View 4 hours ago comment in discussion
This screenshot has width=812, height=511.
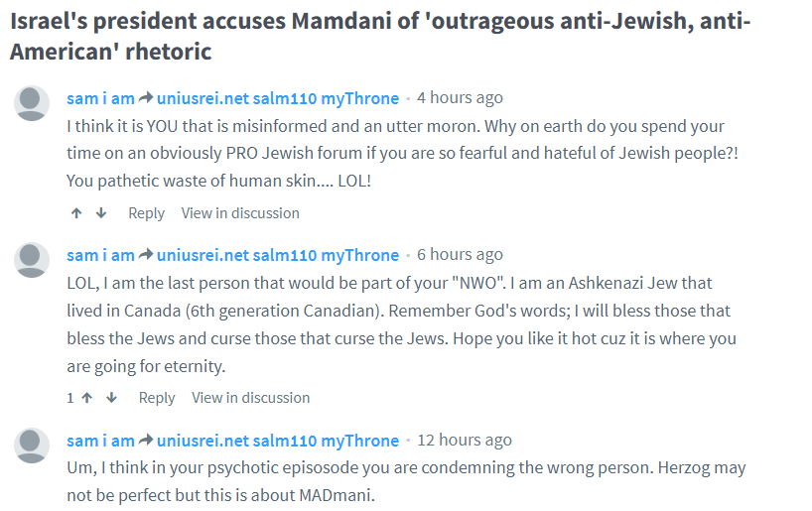240,213
